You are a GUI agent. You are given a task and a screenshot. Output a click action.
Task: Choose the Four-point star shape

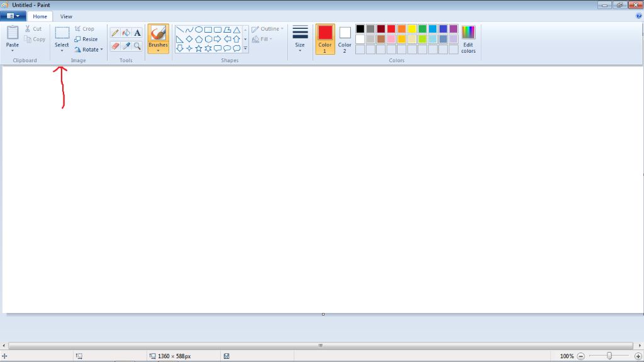point(189,48)
